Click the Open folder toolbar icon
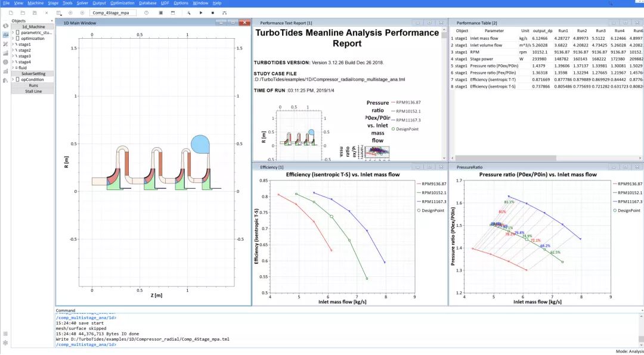The height and width of the screenshot is (355, 644). click(23, 13)
